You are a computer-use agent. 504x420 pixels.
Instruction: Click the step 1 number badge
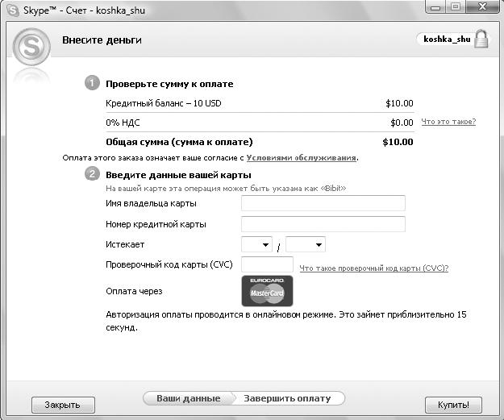click(92, 83)
